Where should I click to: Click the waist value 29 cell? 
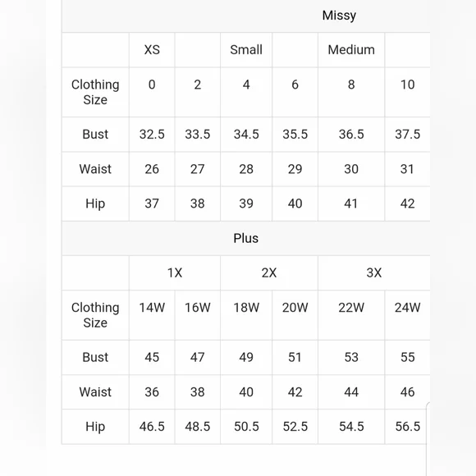[x=295, y=169]
